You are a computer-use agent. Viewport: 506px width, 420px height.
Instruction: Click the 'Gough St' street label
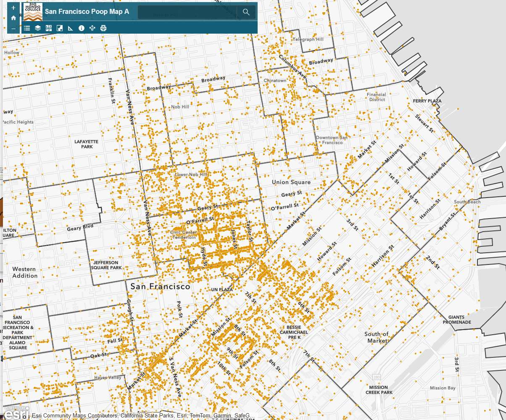click(x=130, y=311)
